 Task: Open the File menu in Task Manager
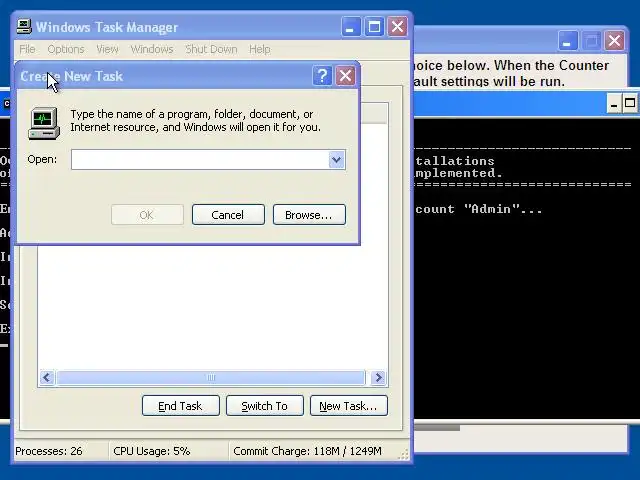pos(27,49)
